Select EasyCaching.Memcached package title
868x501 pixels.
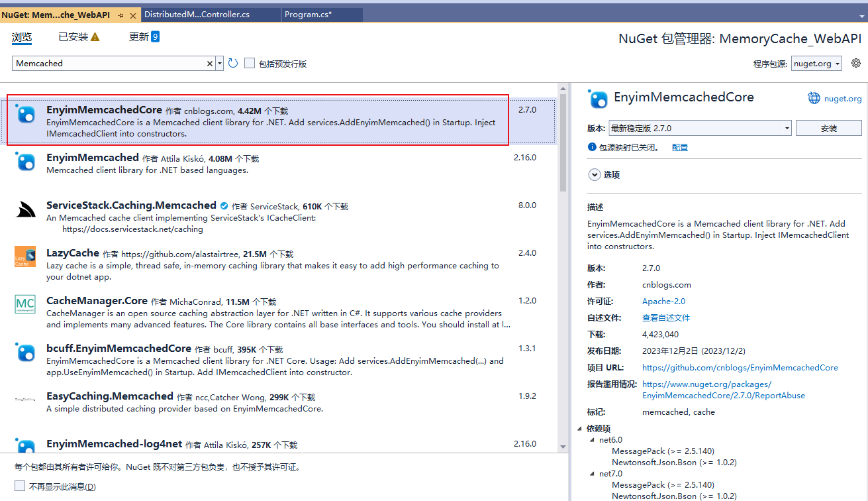pos(110,396)
